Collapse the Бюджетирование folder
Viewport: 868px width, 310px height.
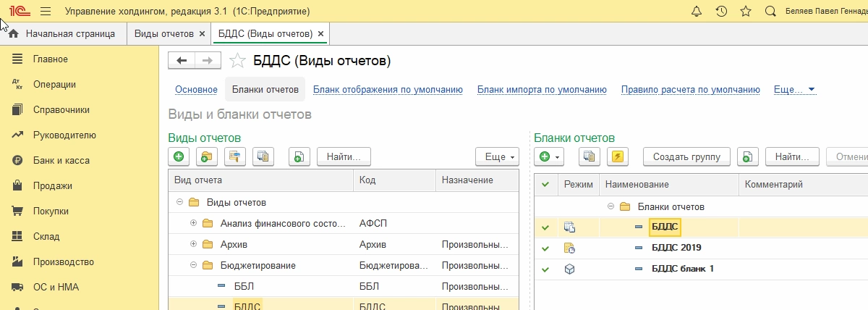coord(193,265)
